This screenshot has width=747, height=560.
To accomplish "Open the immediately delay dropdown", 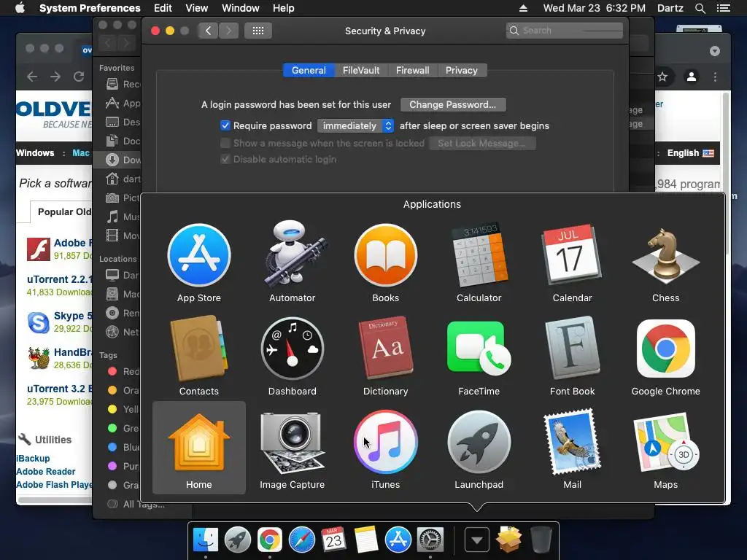I will coord(355,125).
